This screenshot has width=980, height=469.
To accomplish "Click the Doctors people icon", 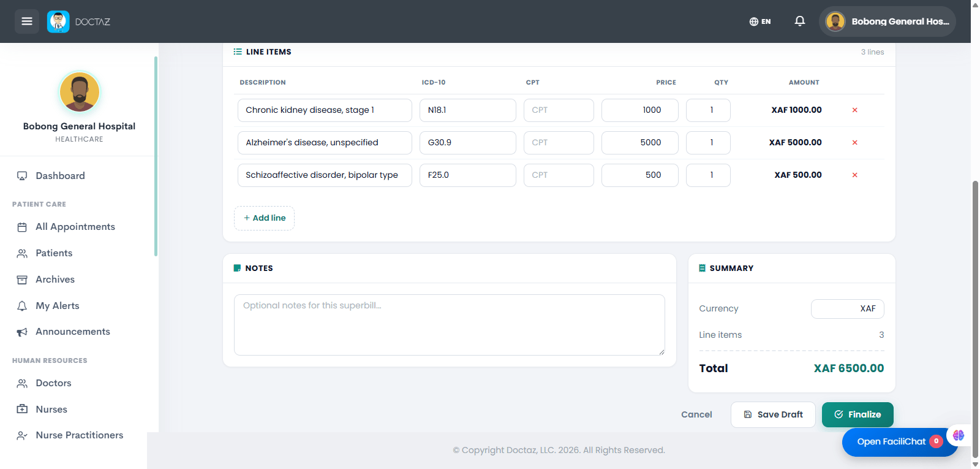I will pos(22,383).
